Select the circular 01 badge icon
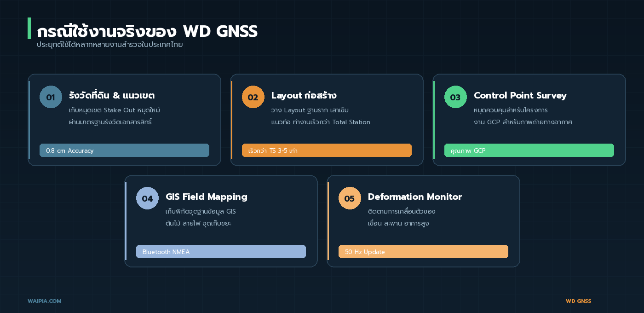Screen dimensions: 644x313 coord(51,97)
